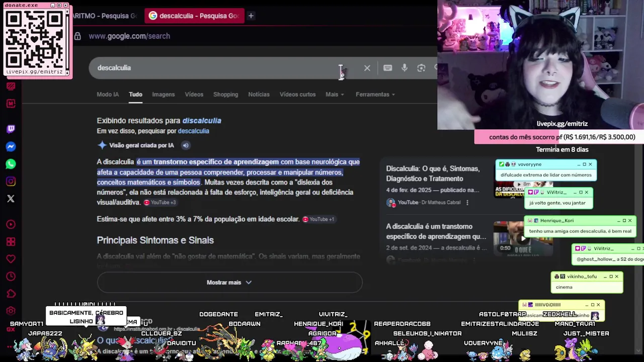Open the sidebar grid panel icon
The width and height of the screenshot is (644, 362).
pos(11,242)
